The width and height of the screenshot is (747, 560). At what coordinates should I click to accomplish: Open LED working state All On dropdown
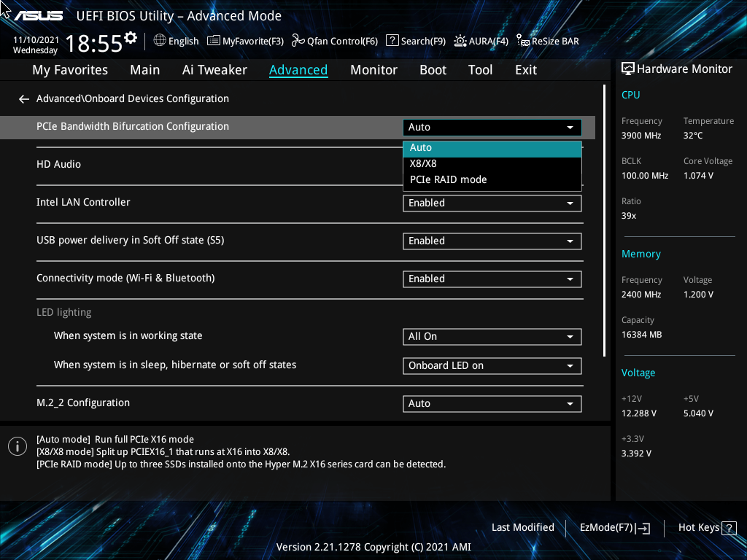[492, 337]
